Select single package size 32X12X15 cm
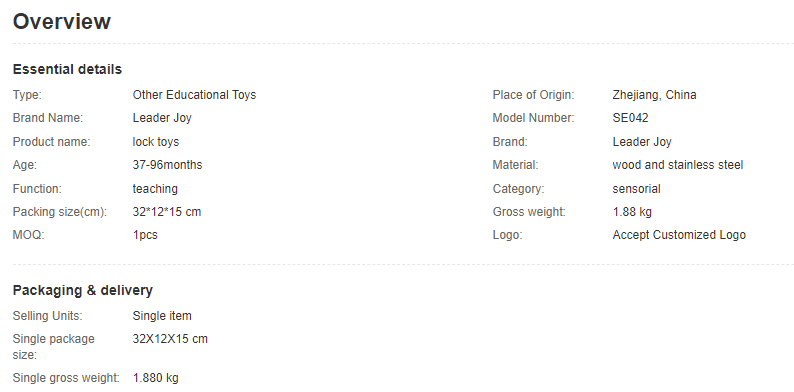The width and height of the screenshot is (794, 392). 170,339
